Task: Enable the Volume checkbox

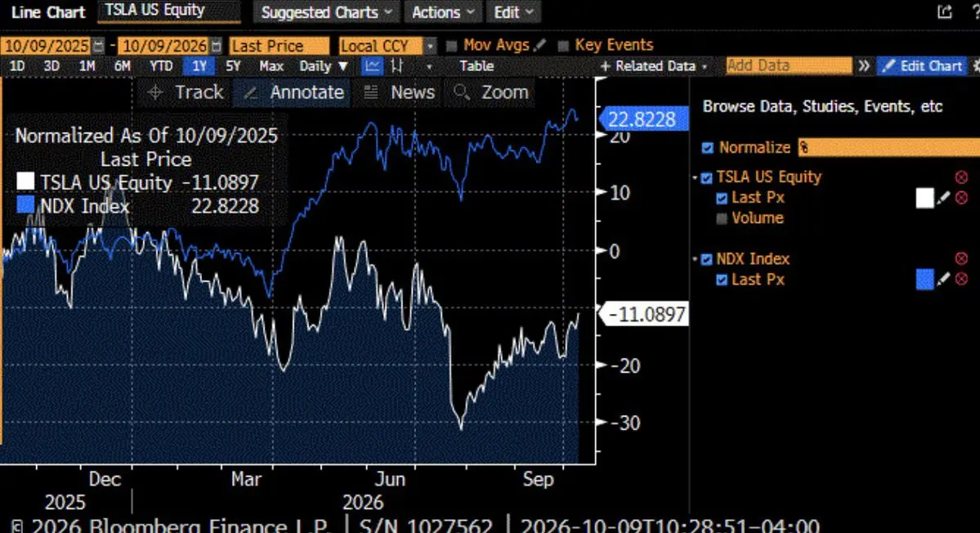Action: [722, 218]
